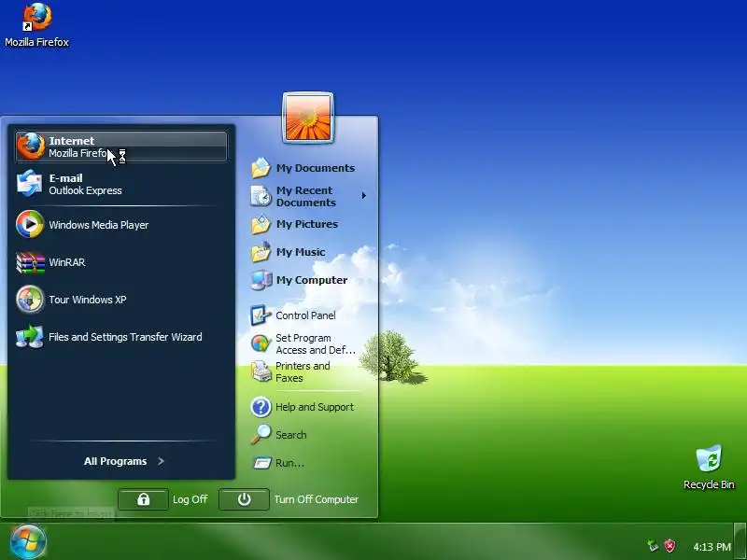Screen dimensions: 747x560
Task: Click the Turn Off Computer text label
Action: click(317, 499)
